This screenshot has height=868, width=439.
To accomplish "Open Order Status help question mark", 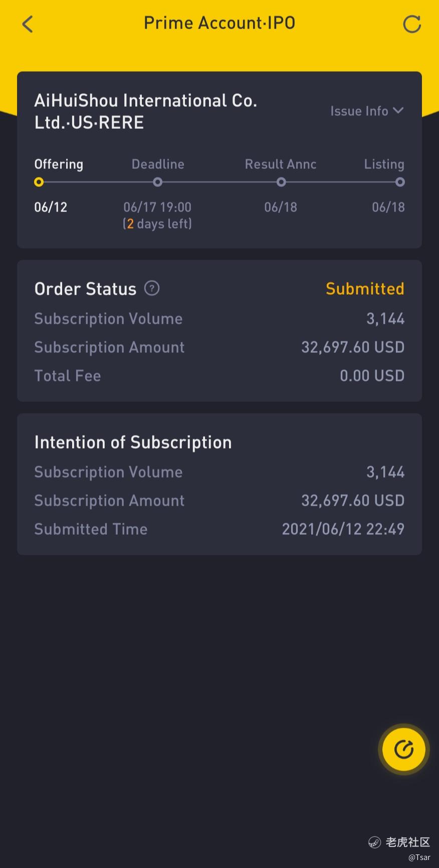I will (x=152, y=288).
